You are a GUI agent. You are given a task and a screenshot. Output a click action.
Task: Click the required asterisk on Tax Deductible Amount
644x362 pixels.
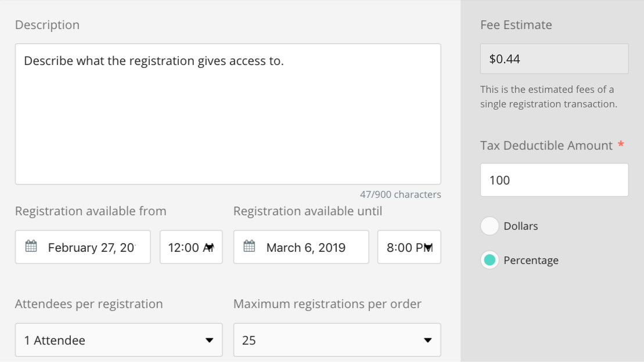(x=621, y=145)
